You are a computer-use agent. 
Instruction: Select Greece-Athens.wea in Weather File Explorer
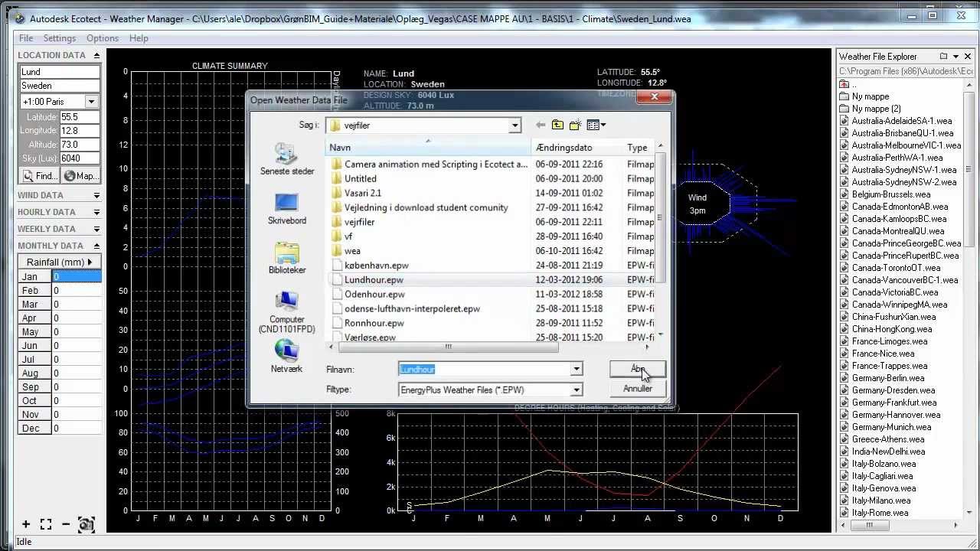pyautogui.click(x=887, y=439)
